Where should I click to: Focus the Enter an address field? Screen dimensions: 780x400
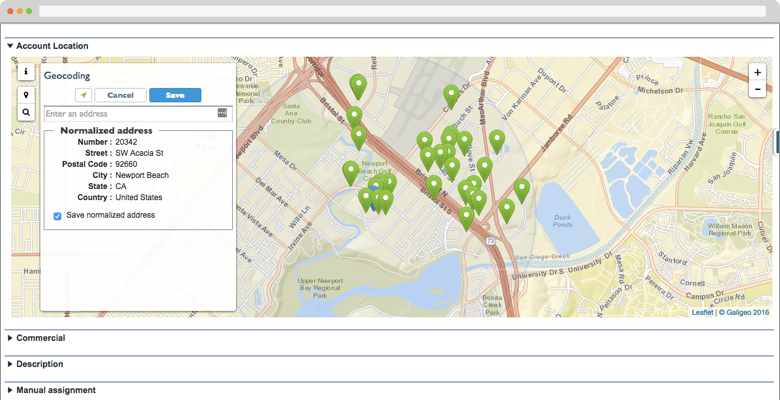click(128, 114)
